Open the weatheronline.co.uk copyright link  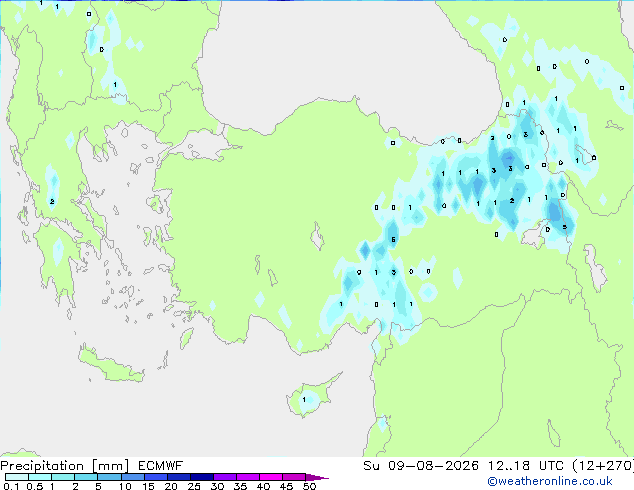(x=550, y=481)
